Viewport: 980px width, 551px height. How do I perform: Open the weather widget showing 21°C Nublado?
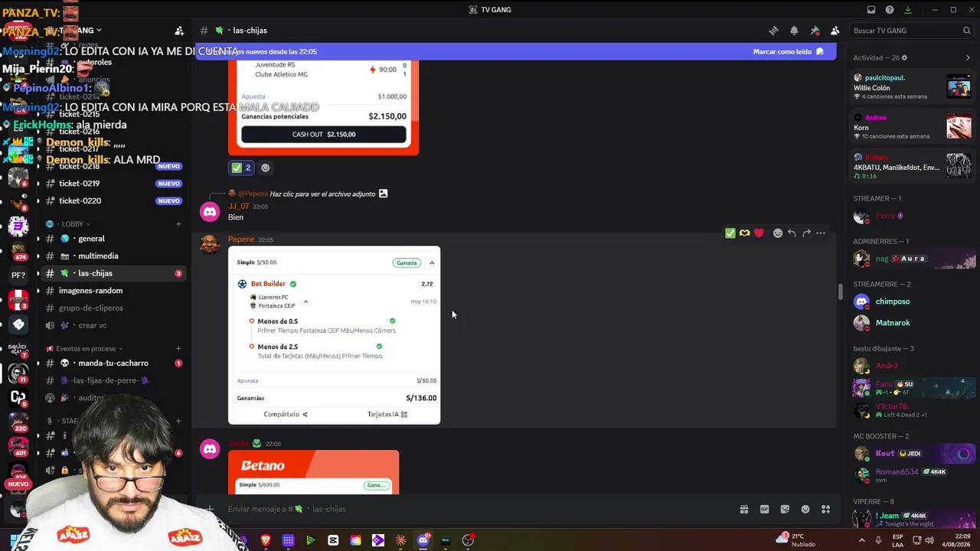(x=796, y=540)
